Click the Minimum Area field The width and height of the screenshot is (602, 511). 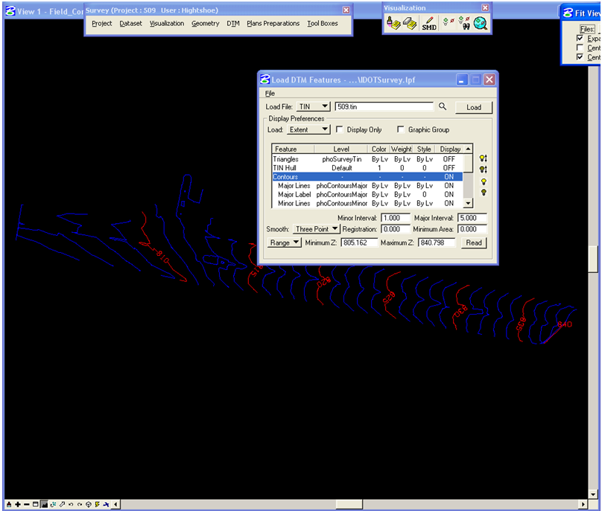[x=472, y=229]
